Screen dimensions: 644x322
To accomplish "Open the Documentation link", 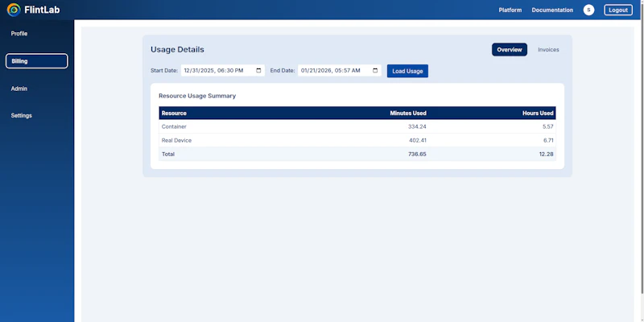I will click(x=552, y=10).
